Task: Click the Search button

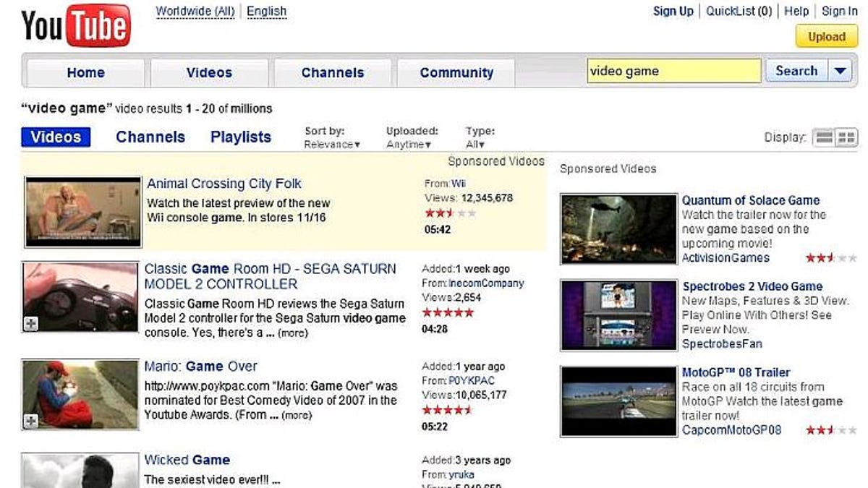Action: [x=796, y=71]
